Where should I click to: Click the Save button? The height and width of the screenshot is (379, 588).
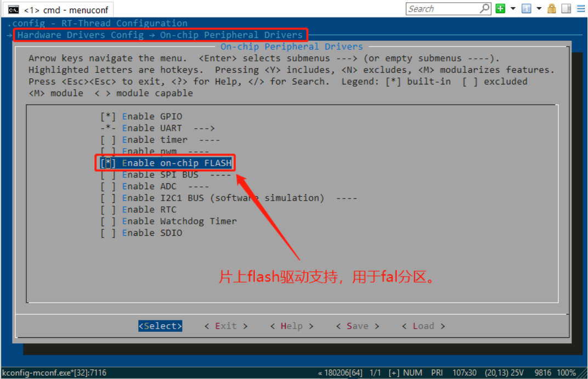[x=358, y=326]
